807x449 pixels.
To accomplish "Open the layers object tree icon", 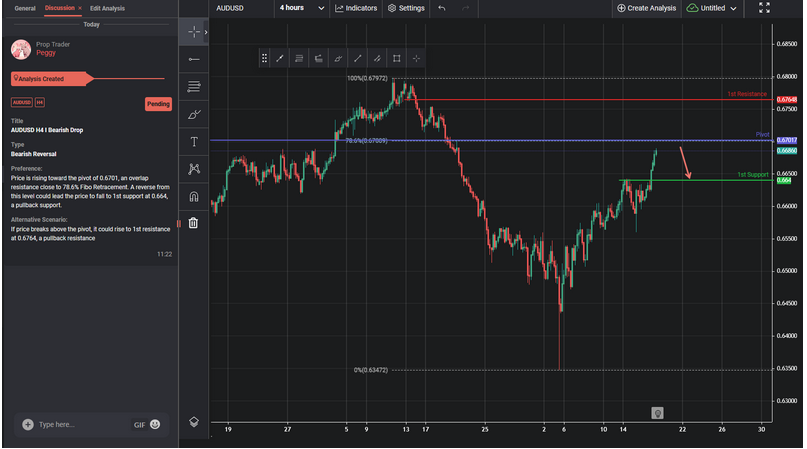I will [x=194, y=422].
